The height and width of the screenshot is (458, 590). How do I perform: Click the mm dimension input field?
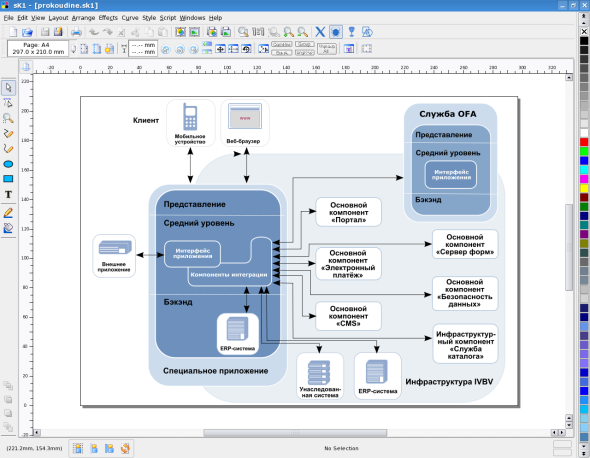pos(143,49)
